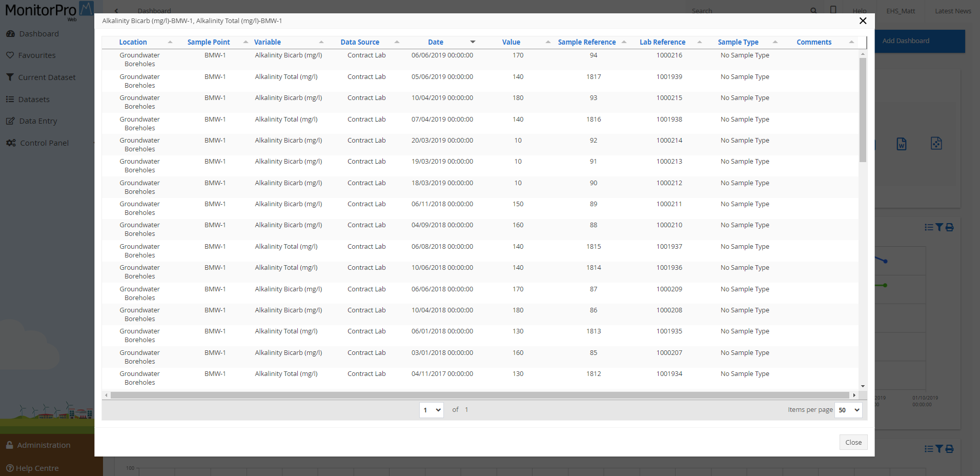Click sort arrow beside Comments header
Viewport: 980px width, 476px height.
(851, 42)
